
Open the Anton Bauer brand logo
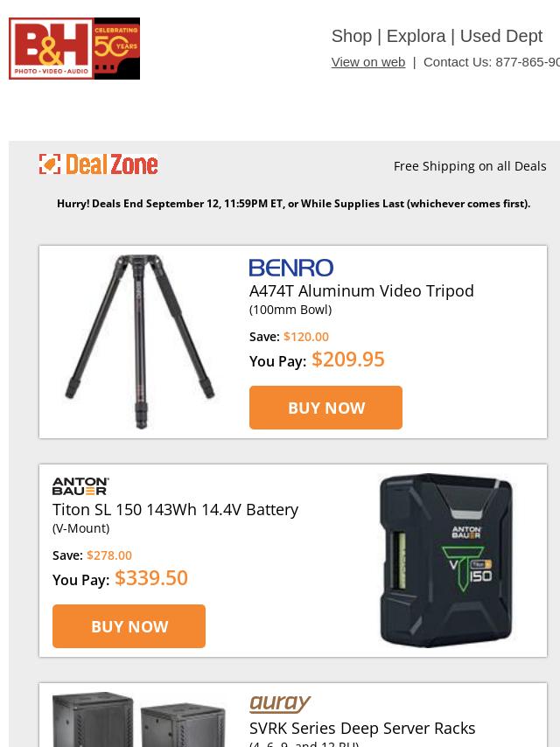80,486
